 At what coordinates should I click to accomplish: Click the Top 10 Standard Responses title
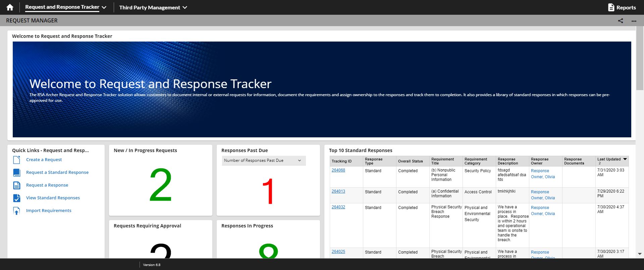click(361, 150)
